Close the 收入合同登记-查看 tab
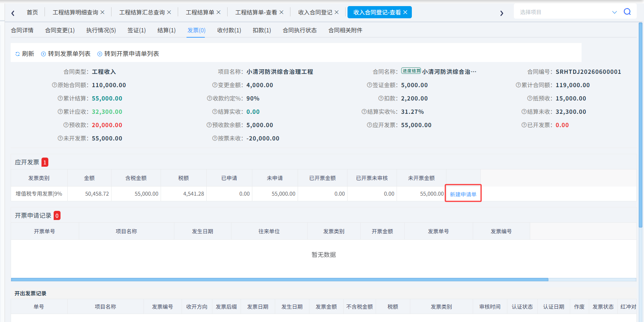Screen dimensions: 644x322 [405, 12]
